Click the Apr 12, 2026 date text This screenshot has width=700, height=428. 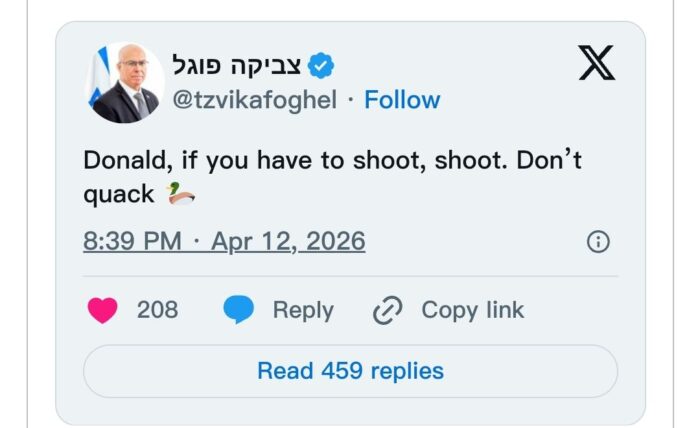(288, 241)
